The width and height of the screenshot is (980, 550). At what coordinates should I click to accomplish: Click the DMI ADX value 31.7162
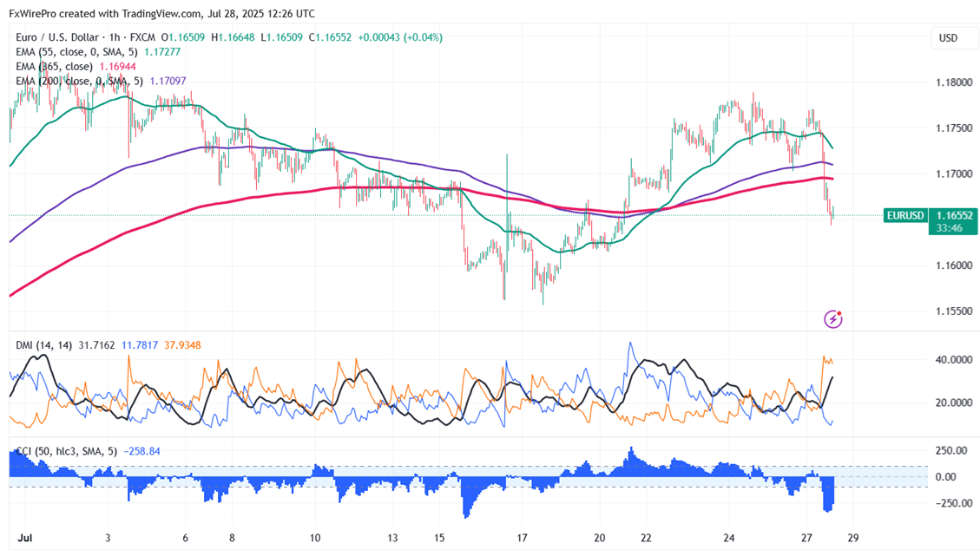(x=97, y=344)
